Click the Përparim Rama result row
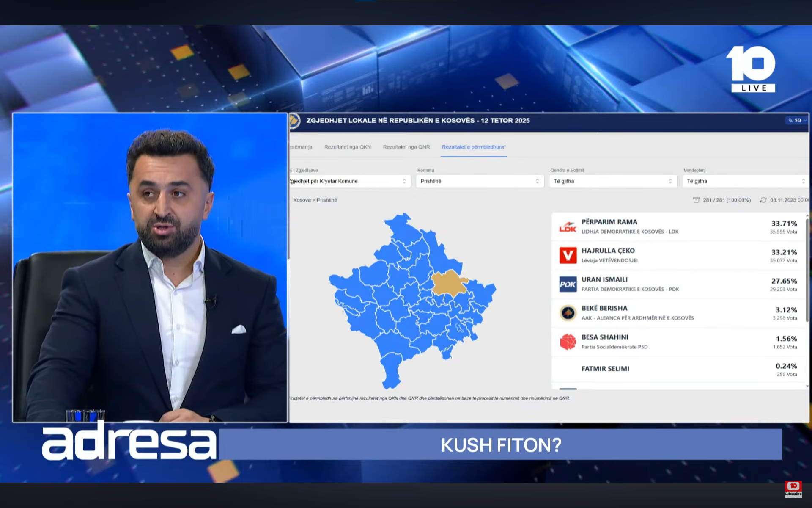 coord(677,227)
